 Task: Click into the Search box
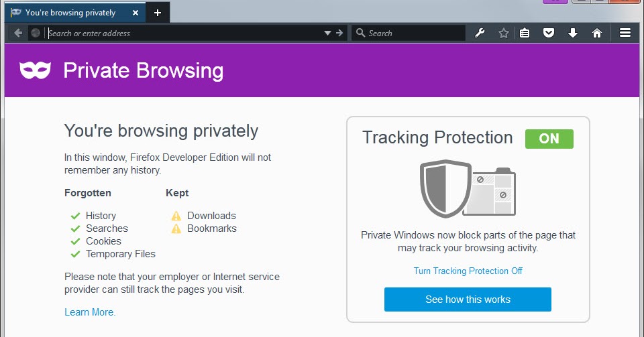(413, 33)
